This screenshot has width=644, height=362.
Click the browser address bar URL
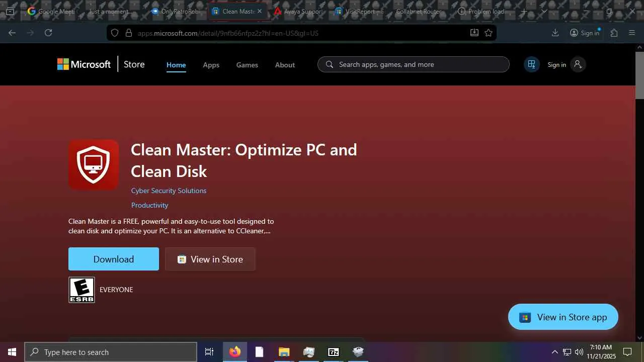(228, 33)
